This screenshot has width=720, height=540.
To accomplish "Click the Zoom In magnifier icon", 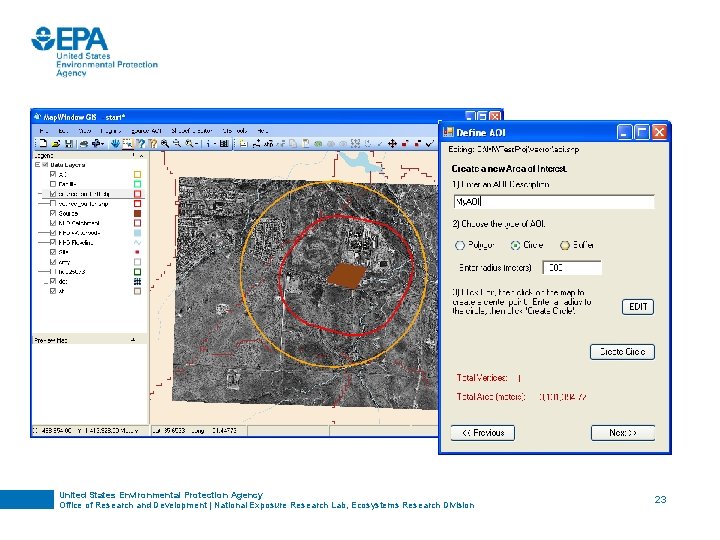I will 165,144.
